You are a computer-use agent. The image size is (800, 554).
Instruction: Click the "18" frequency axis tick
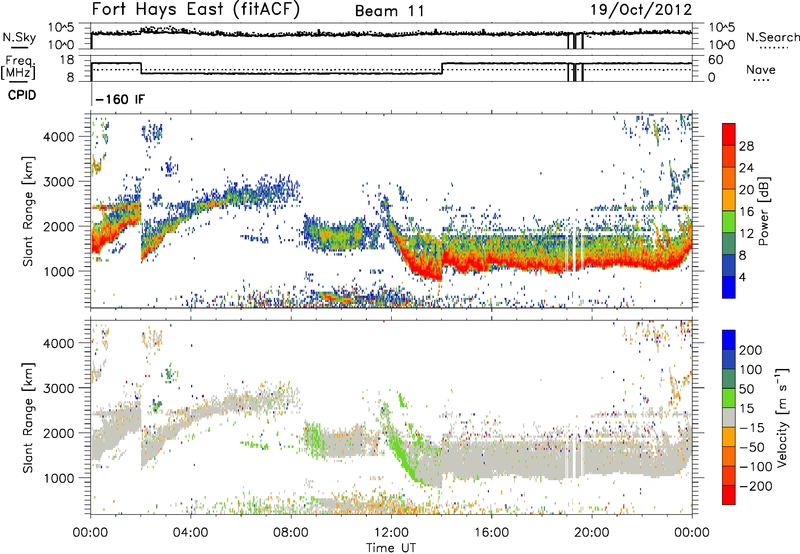[x=67, y=60]
